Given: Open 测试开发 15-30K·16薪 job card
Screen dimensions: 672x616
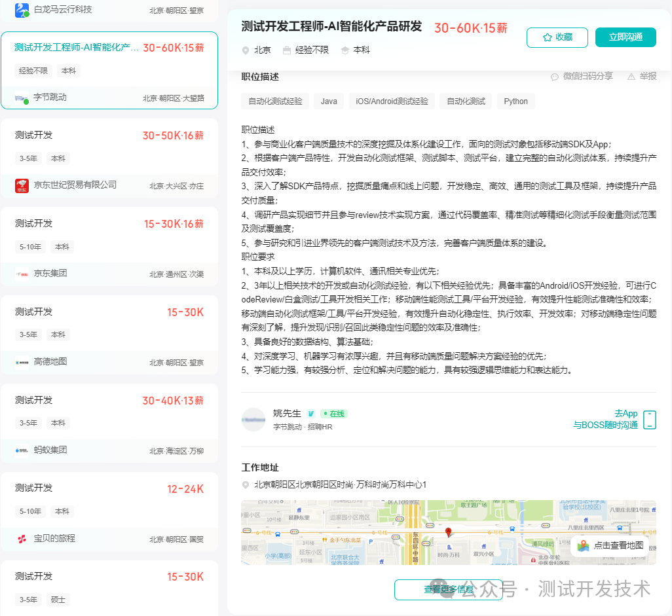Looking at the screenshot, I should pyautogui.click(x=109, y=246).
